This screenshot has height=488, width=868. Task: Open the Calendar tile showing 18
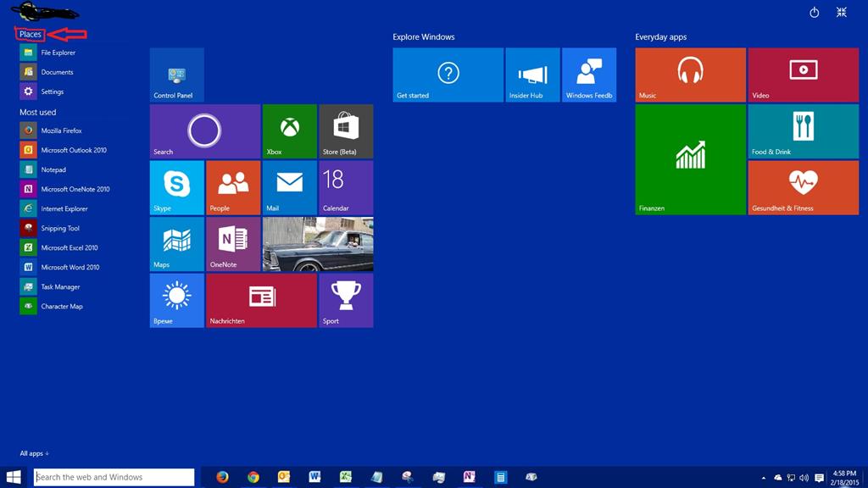click(x=346, y=188)
